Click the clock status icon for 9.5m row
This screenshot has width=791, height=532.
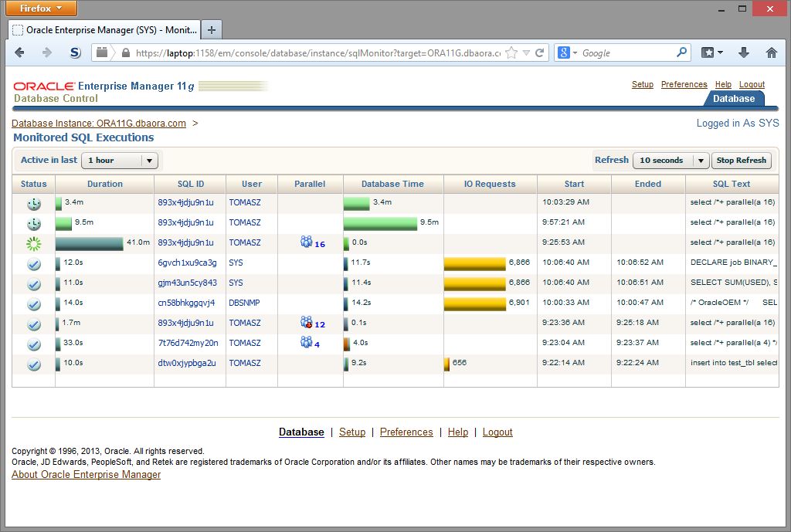pyautogui.click(x=34, y=224)
